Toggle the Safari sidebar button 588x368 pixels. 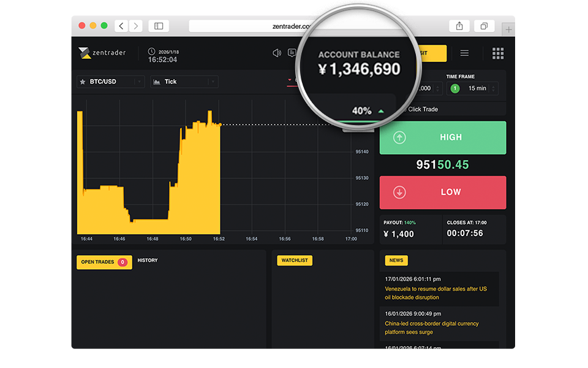159,26
